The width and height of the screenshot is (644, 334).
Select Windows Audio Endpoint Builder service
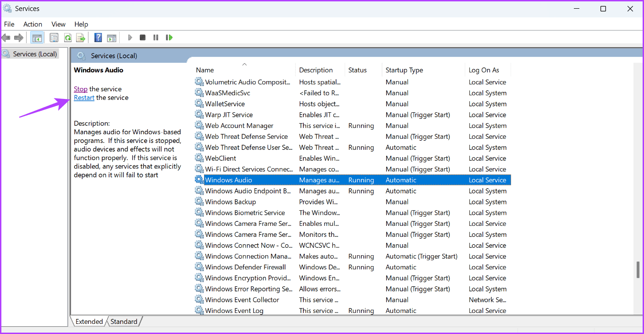[352, 191]
